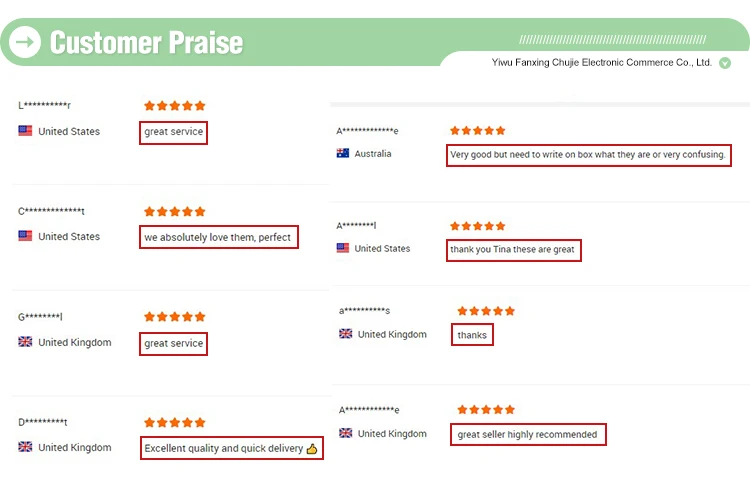Click the striped decoration bar in header
This screenshot has width=750, height=481.
click(612, 39)
